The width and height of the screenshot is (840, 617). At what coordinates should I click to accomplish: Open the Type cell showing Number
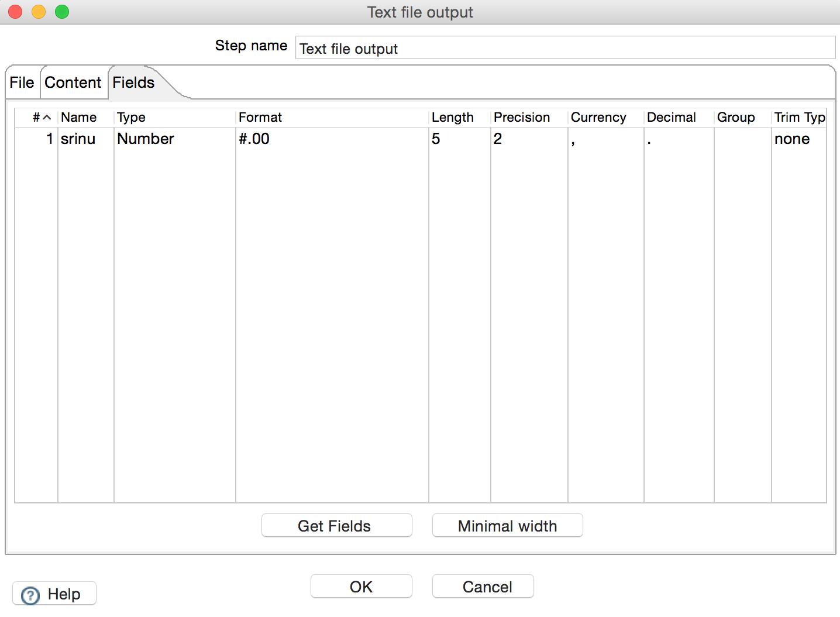pyautogui.click(x=174, y=139)
